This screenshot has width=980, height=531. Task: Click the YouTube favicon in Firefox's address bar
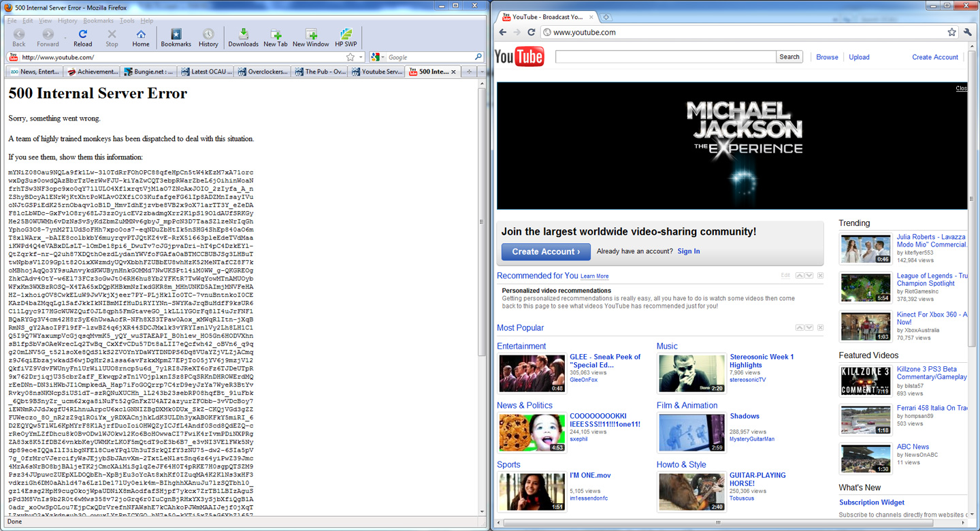coord(13,57)
